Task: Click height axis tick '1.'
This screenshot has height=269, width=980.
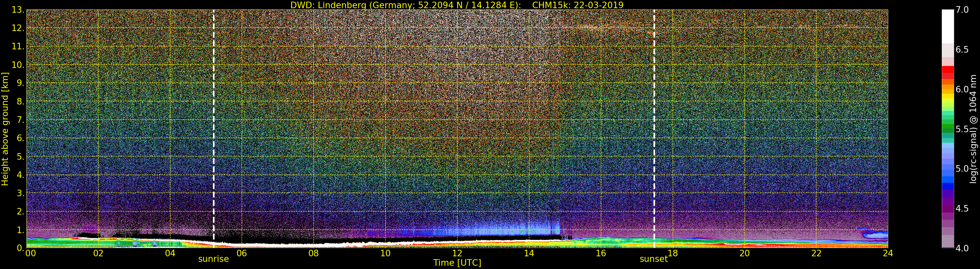Action: 21,230
